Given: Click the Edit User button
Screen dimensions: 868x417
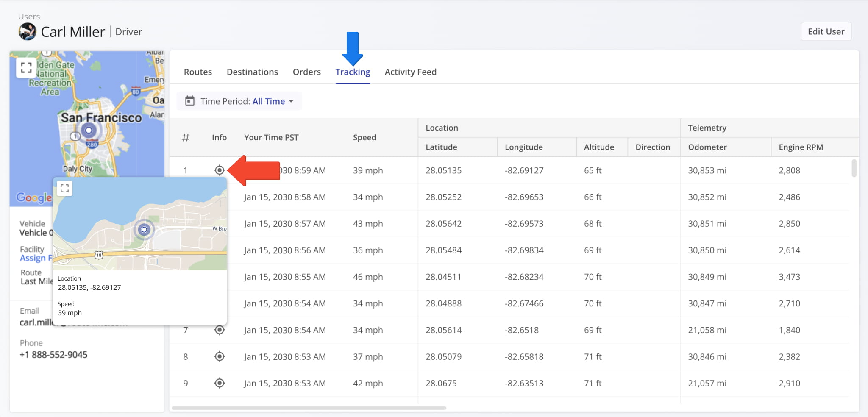Looking at the screenshot, I should point(826,32).
